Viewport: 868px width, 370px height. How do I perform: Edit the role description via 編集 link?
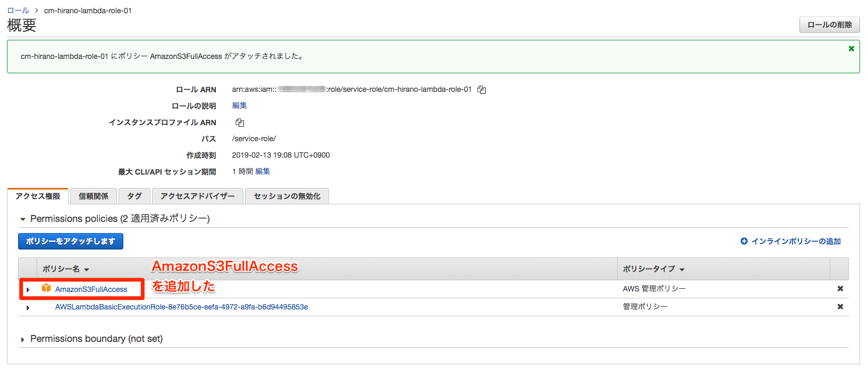coord(240,106)
